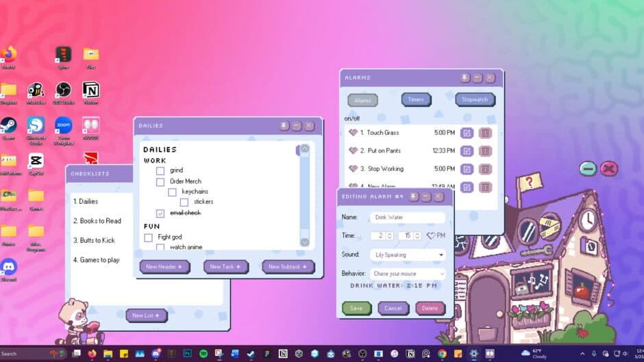644x362 pixels.
Task: Toggle the Touch Grass alarm heart
Action: coord(353,133)
